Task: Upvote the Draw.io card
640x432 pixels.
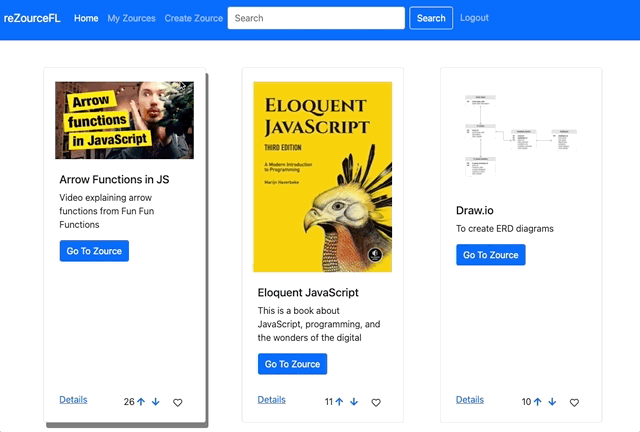Action: [538, 402]
